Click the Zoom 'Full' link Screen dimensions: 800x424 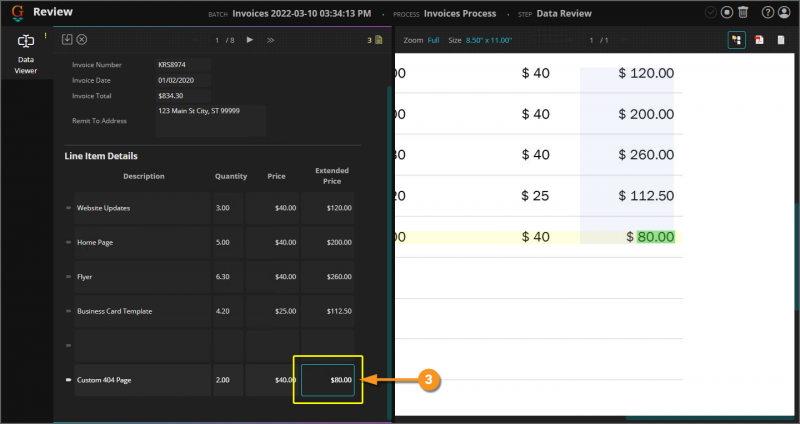tap(433, 40)
